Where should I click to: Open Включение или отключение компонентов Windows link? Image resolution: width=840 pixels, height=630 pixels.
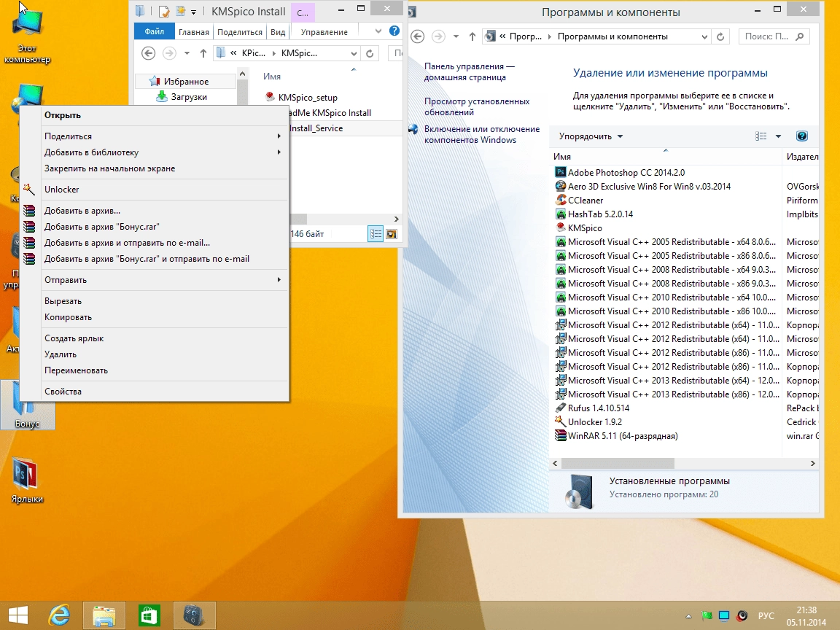(x=481, y=134)
